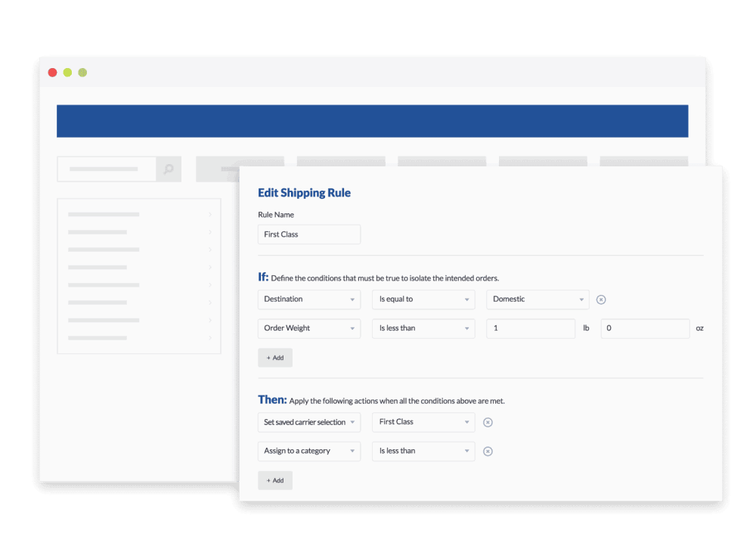Open the Domestic value dropdown

coord(538,299)
